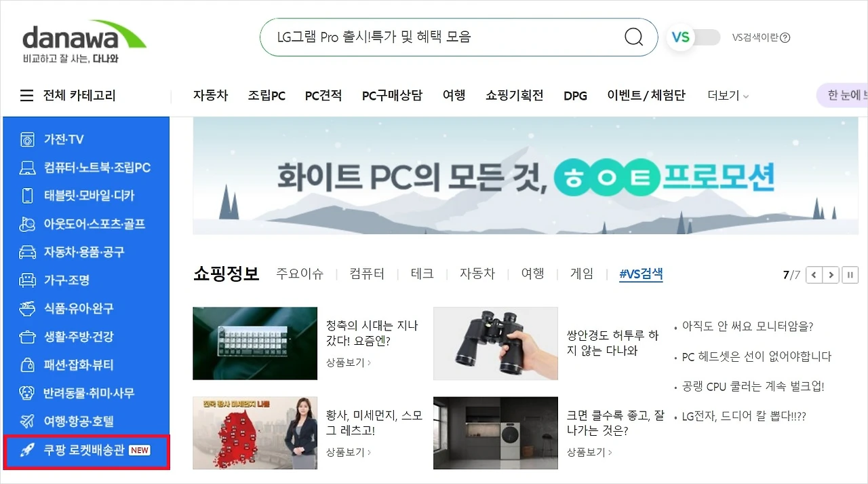Switch to the 게임 tab
This screenshot has width=868, height=484.
[582, 274]
